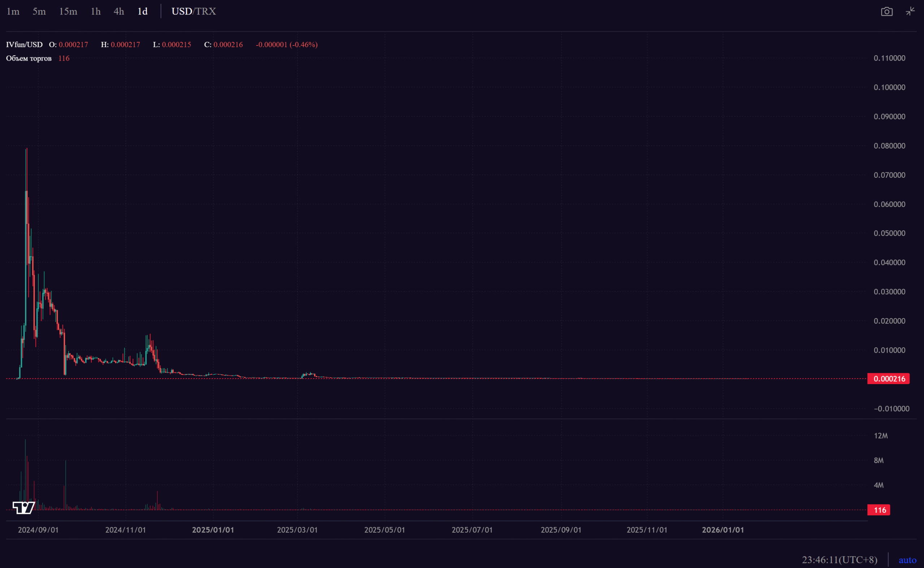Click the 2025/09/01 date label
The width and height of the screenshot is (924, 568).
[x=561, y=530]
